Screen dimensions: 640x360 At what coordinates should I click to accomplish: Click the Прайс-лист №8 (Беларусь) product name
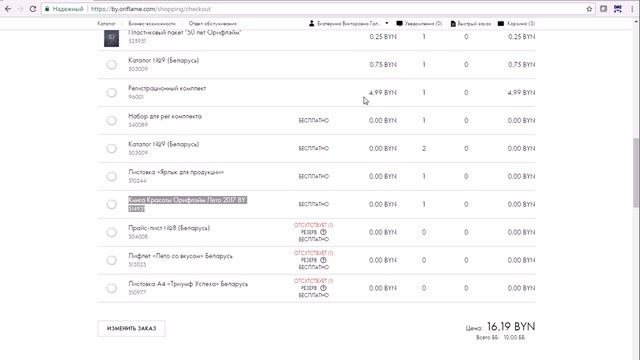tap(169, 228)
